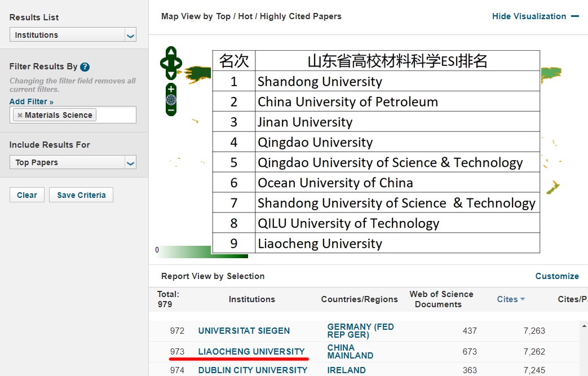Remove the Materials Science filter tag

click(20, 115)
